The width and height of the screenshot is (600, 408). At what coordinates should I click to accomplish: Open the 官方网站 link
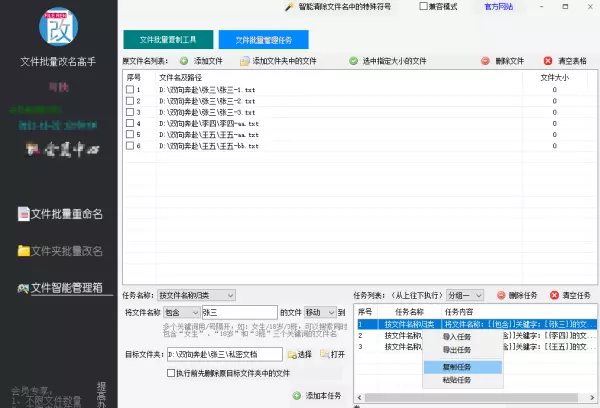[499, 7]
